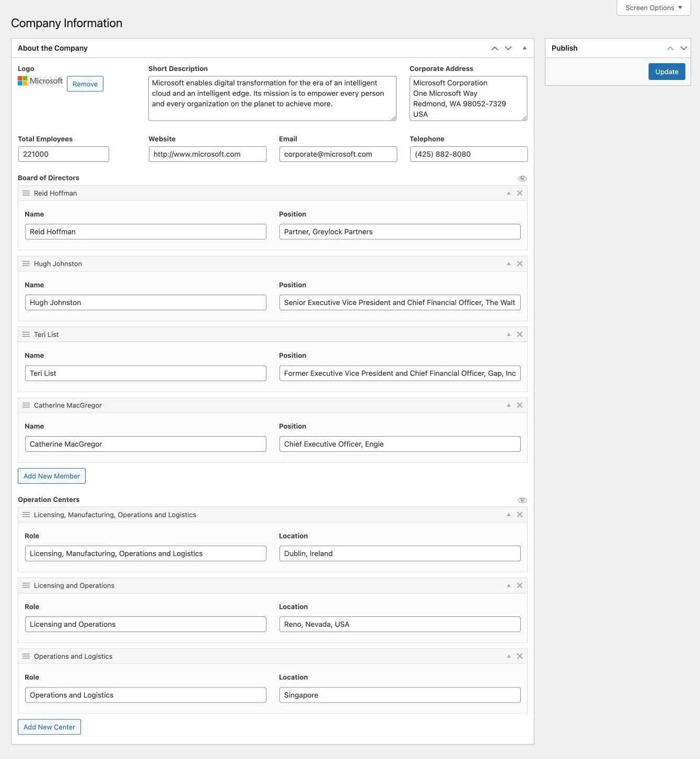Edit Reno, Nevada, USA location field
Screen dimensions: 700x759
click(400, 624)
